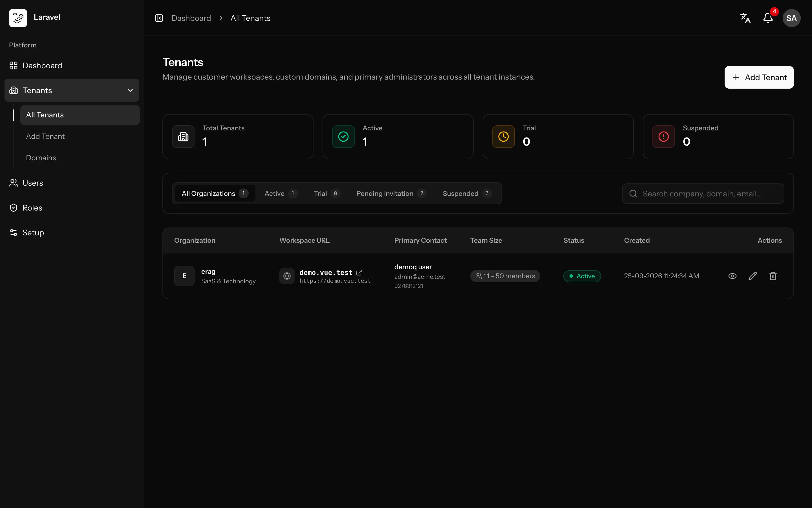Open external link icon beside demo.vue.test
Screen dimensions: 812x508
coord(359,272)
